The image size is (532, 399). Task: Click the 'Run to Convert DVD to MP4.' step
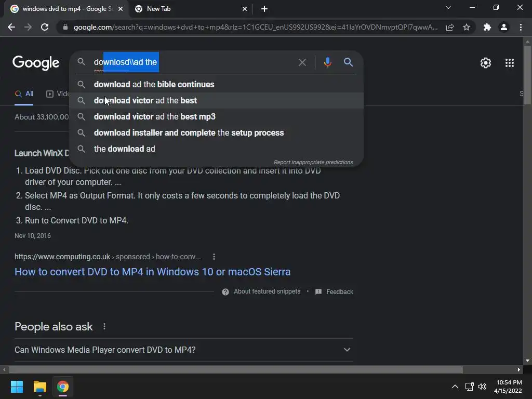click(76, 220)
